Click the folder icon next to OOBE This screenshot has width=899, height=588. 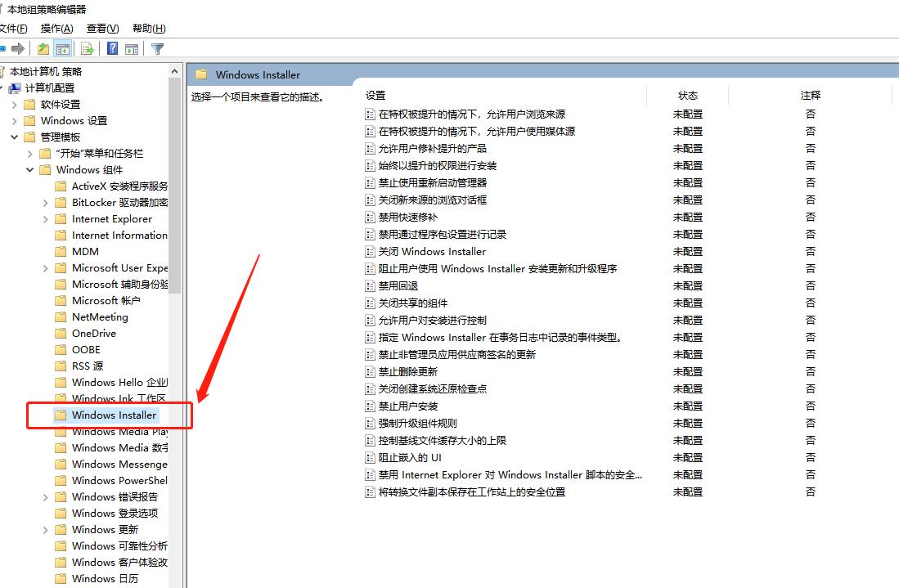click(61, 349)
